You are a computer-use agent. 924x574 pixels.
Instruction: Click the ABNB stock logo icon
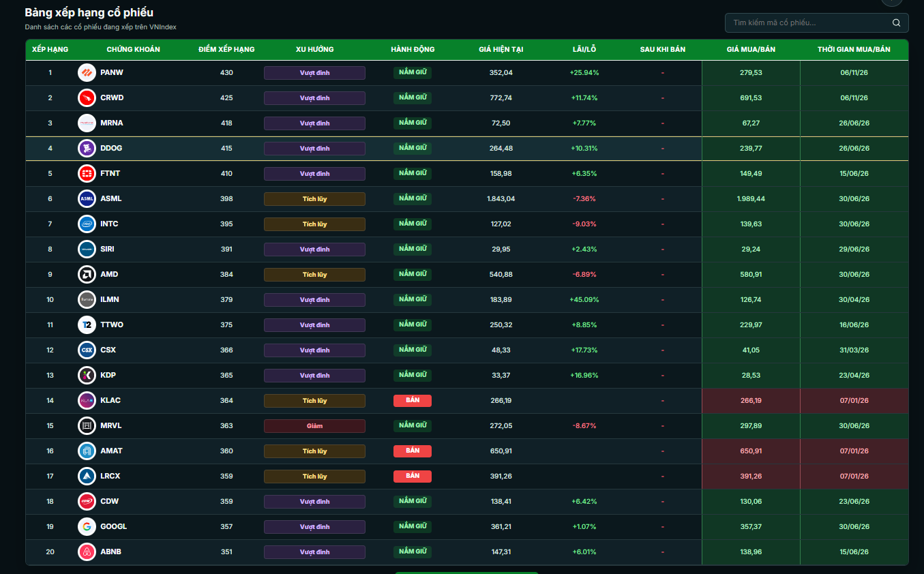click(87, 552)
